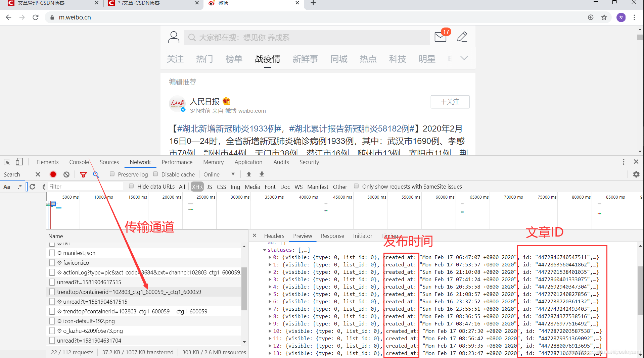The image size is (644, 358).
Task: Clear the network log
Action: (x=66, y=174)
